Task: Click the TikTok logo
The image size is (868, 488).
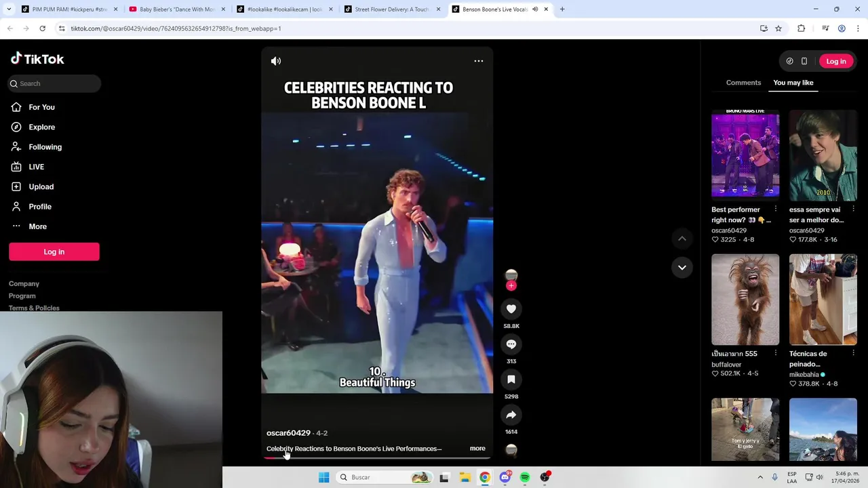Action: 38,59
